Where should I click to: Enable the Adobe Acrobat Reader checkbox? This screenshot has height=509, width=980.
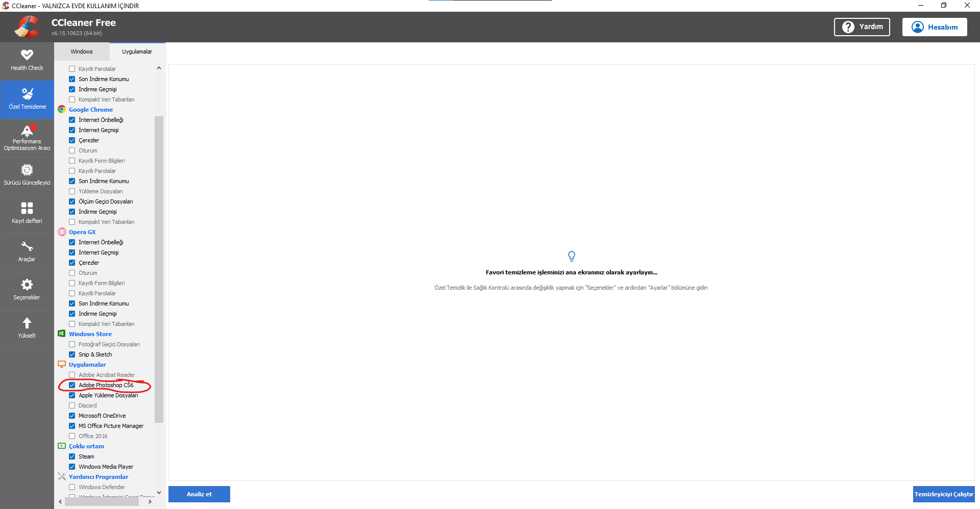pyautogui.click(x=72, y=375)
